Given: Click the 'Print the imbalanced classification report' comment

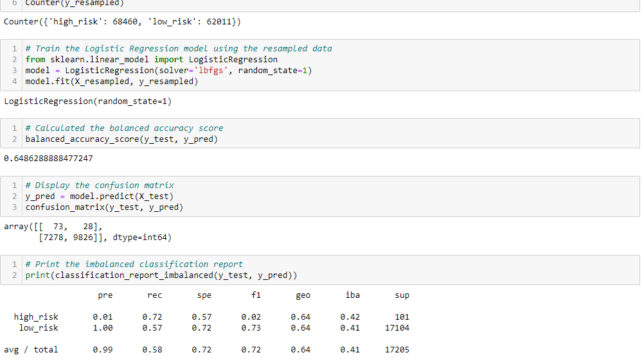Looking at the screenshot, I should 134,264.
